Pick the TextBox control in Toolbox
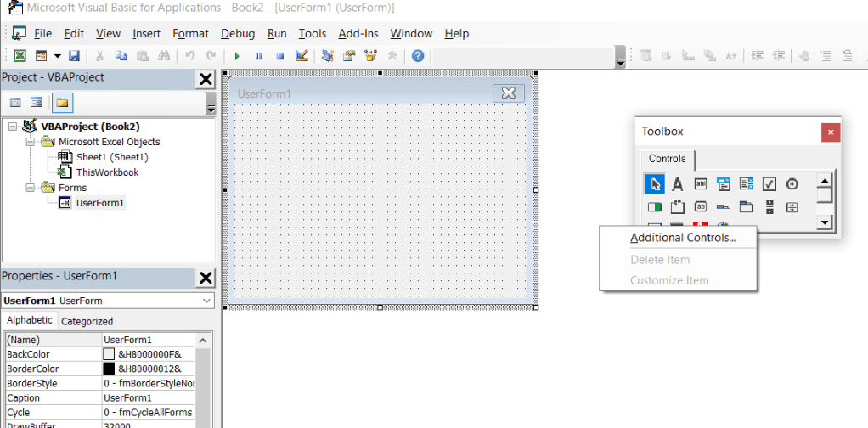 (x=701, y=183)
